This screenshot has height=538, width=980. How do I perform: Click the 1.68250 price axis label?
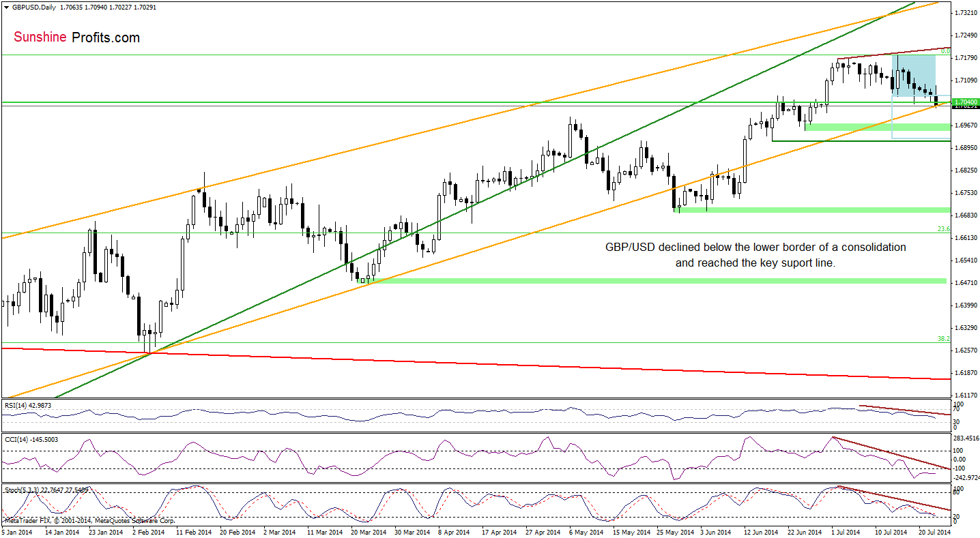point(965,170)
